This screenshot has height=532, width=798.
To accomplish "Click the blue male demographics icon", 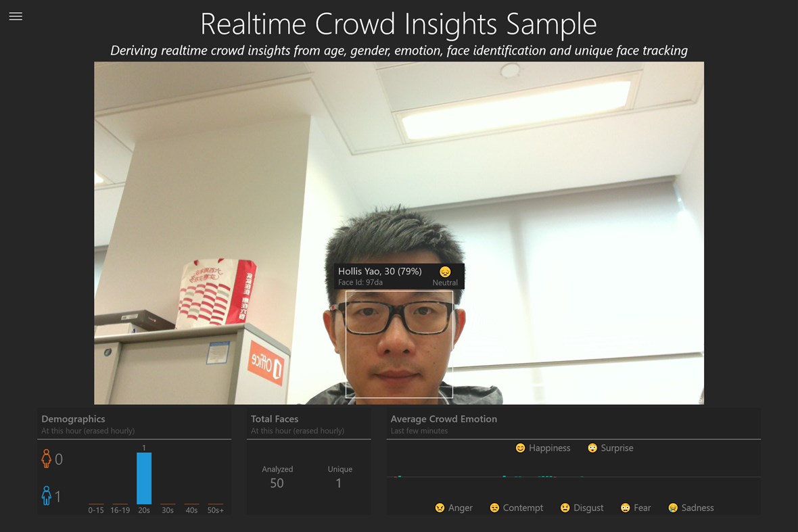I will pyautogui.click(x=48, y=493).
